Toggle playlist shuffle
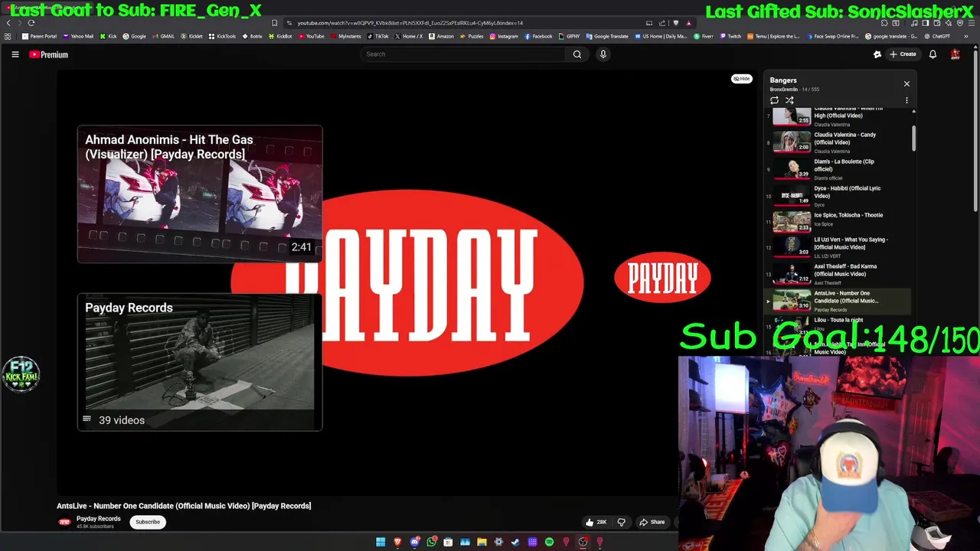 (789, 100)
